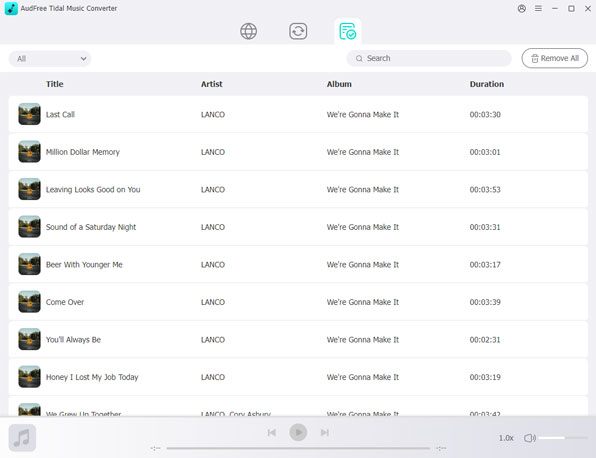Open the web browser globe tab
The height and width of the screenshot is (458, 596).
pos(249,31)
